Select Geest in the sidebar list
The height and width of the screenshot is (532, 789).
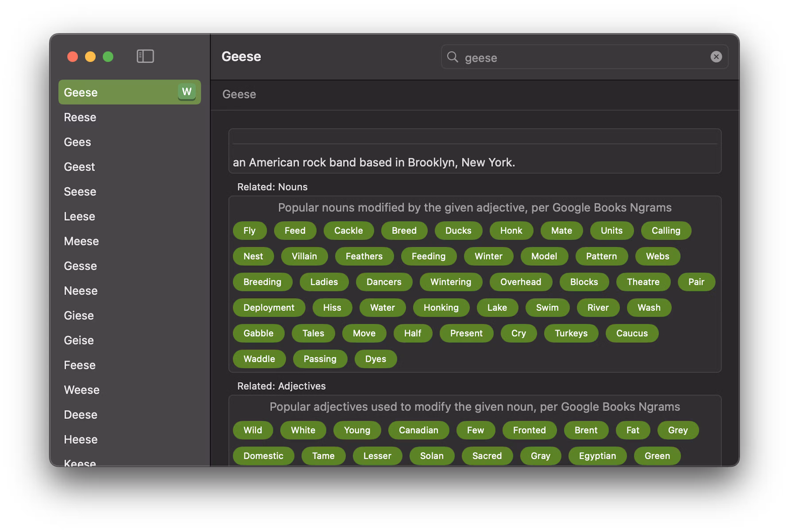point(130,167)
